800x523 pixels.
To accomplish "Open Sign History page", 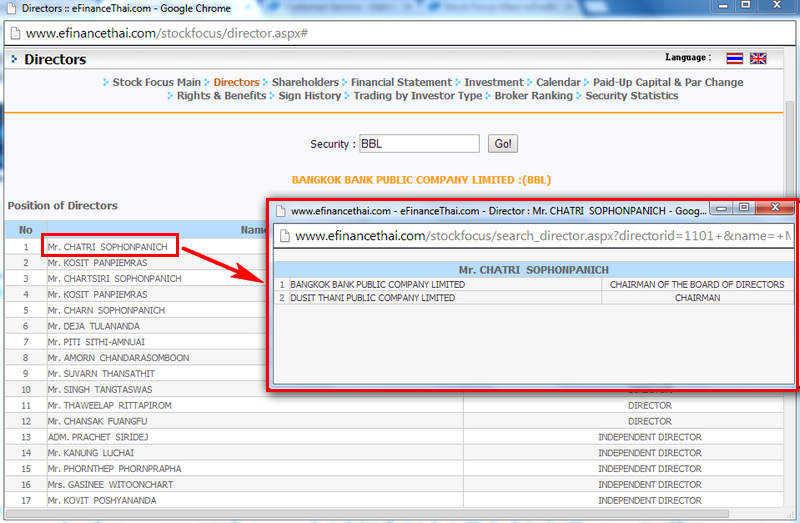I will (310, 95).
